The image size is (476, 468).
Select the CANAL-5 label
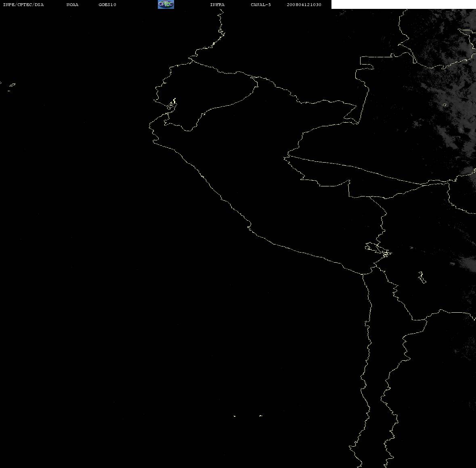pos(261,4)
